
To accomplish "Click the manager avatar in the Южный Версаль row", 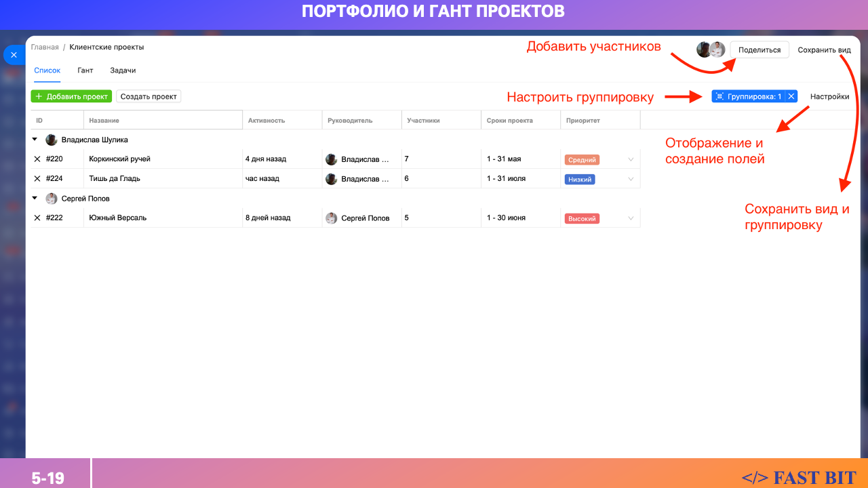I will coord(332,218).
